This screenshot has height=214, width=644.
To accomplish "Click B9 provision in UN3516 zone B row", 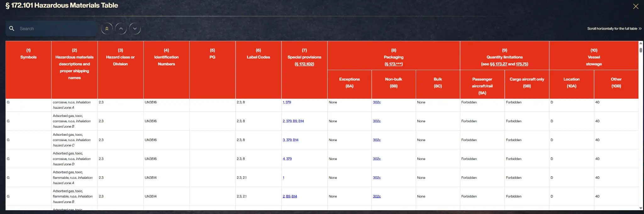I will click(x=295, y=121).
